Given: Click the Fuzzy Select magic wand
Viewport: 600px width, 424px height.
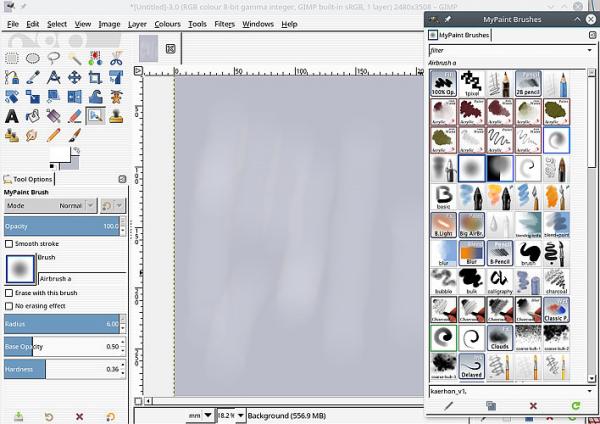Looking at the screenshot, I should (x=74, y=58).
